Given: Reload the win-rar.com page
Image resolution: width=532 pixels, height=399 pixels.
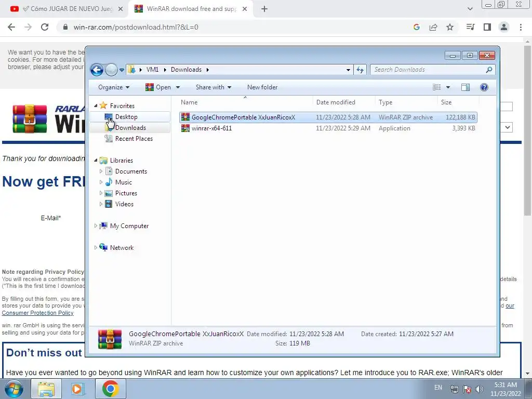Looking at the screenshot, I should (45, 27).
